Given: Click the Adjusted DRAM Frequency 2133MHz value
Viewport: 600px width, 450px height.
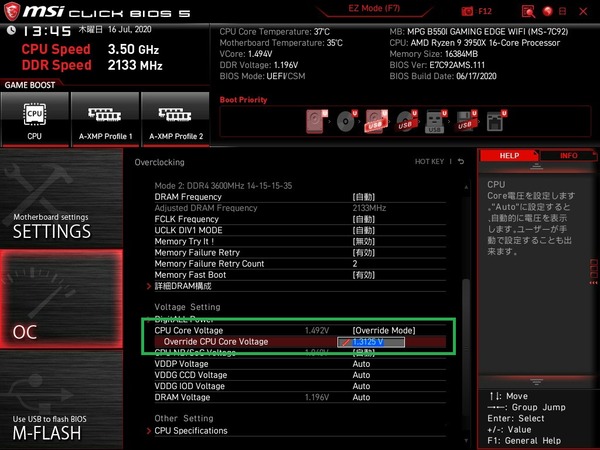Looking at the screenshot, I should point(369,208).
